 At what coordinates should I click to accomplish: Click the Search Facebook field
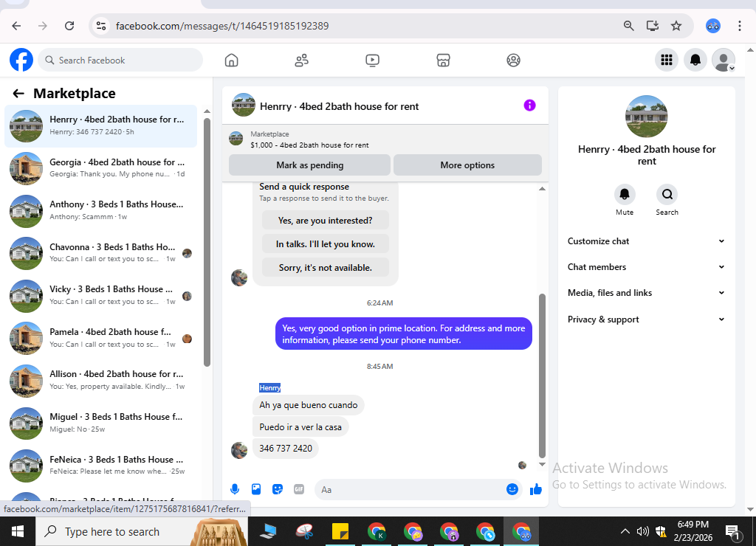(120, 61)
